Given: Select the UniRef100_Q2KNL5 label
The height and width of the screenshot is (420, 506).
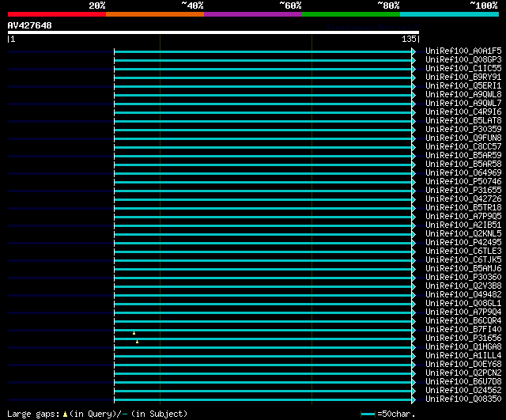Looking at the screenshot, I should (x=463, y=234).
